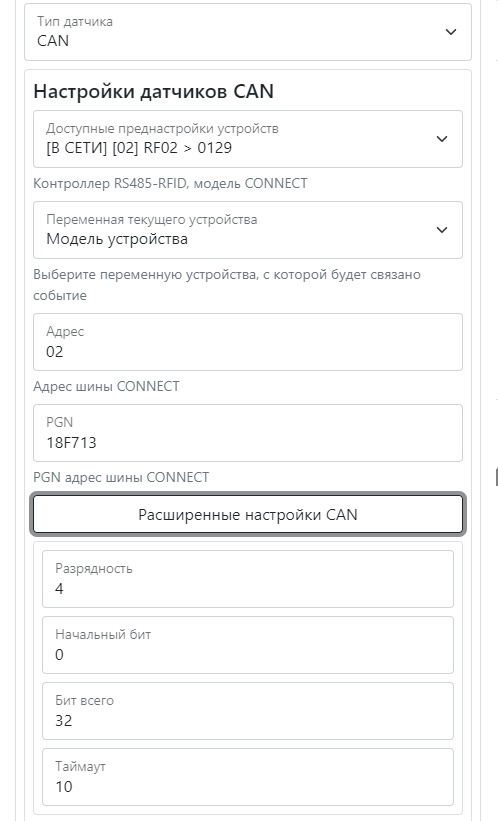Click the 18F713 value in PGN

pyautogui.click(x=71, y=443)
